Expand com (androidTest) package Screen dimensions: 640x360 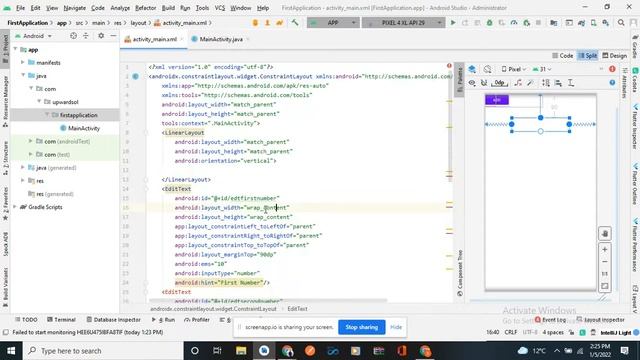[31, 141]
